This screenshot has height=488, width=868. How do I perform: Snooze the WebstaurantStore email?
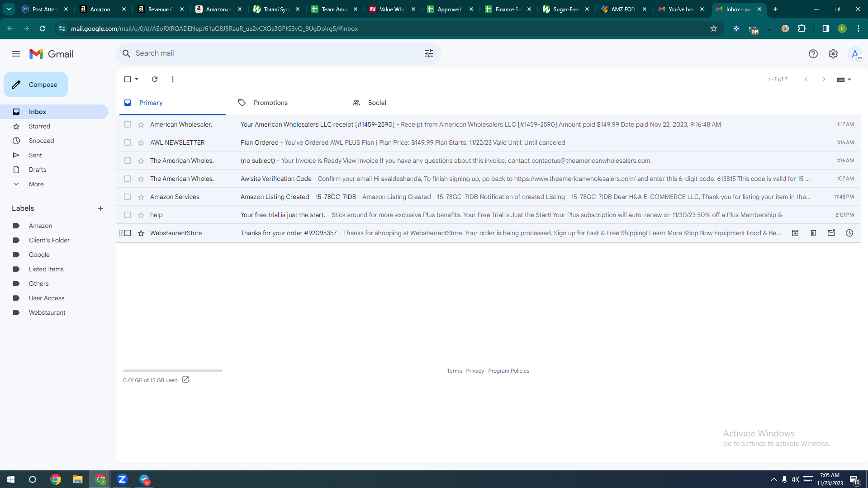pos(849,233)
